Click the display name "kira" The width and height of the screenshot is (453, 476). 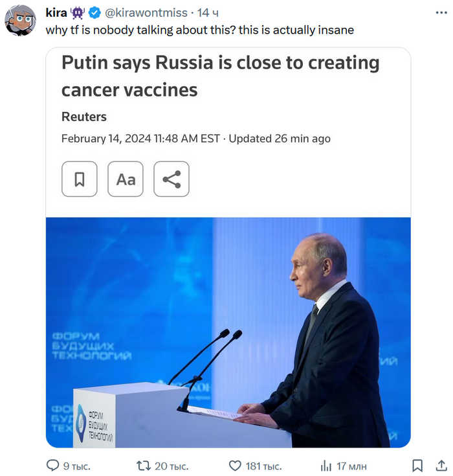[56, 12]
